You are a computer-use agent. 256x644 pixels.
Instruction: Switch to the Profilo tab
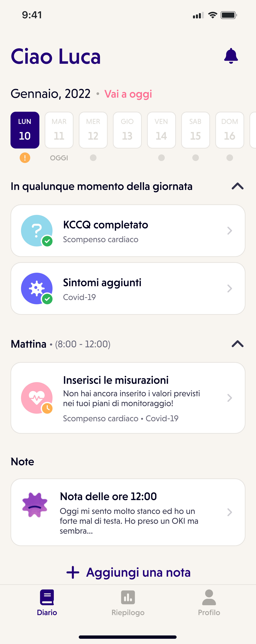click(x=209, y=603)
